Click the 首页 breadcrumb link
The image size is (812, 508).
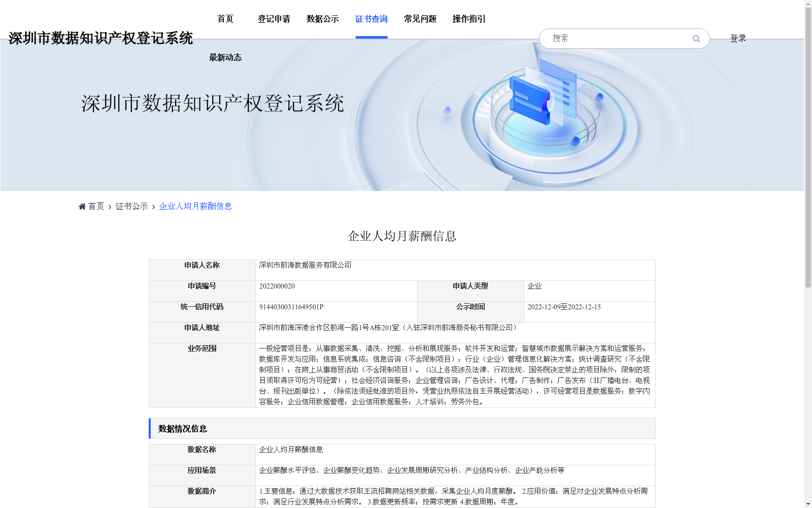point(96,206)
